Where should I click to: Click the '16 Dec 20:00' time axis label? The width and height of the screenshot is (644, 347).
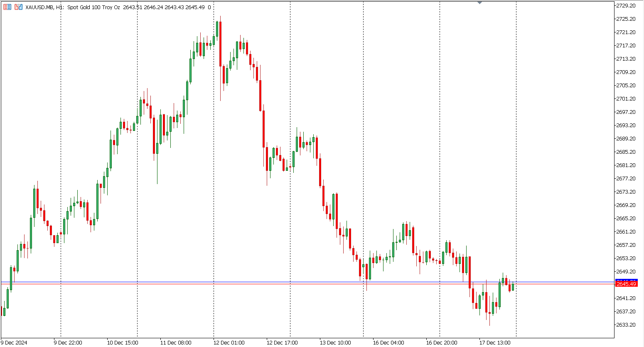tap(442, 343)
